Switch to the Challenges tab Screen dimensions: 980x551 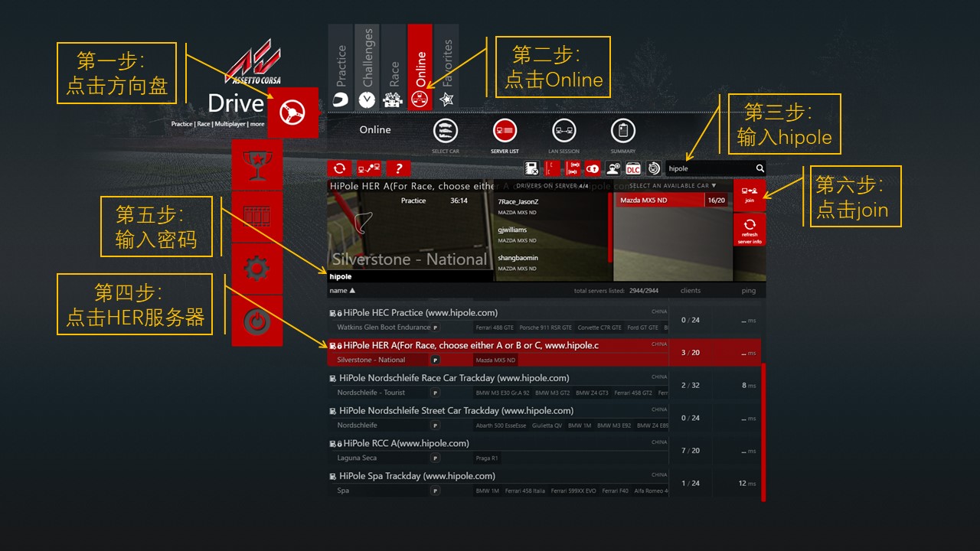[x=367, y=67]
